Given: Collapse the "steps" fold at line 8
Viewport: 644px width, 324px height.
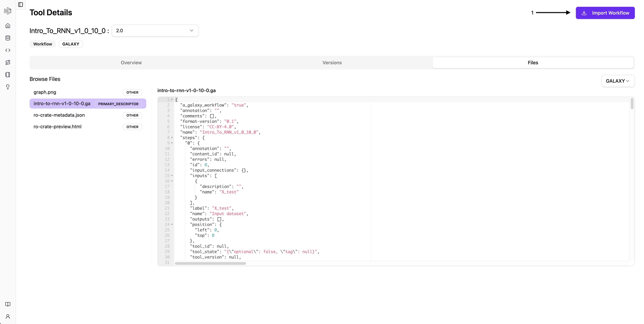Looking at the screenshot, I should (172, 138).
